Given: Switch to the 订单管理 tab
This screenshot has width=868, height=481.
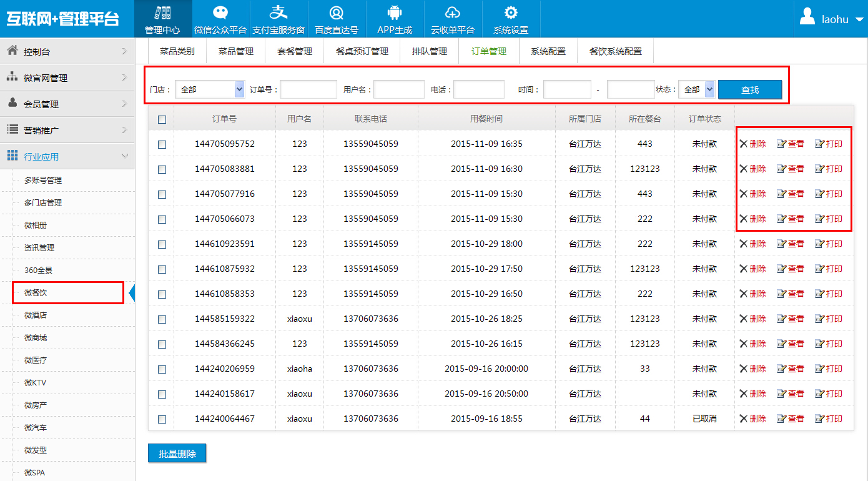Looking at the screenshot, I should click(489, 51).
